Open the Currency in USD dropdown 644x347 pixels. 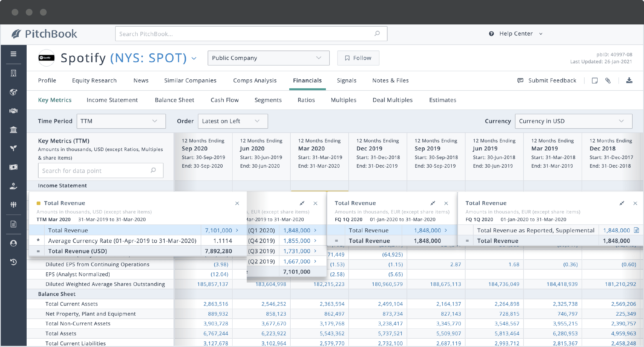tap(573, 121)
